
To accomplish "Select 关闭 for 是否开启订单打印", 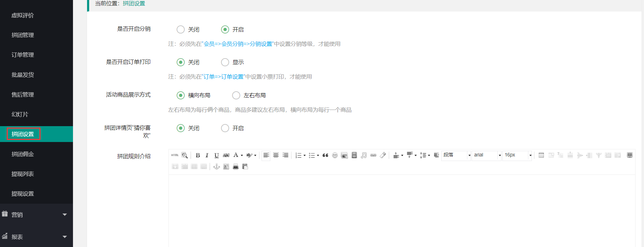I will click(180, 62).
